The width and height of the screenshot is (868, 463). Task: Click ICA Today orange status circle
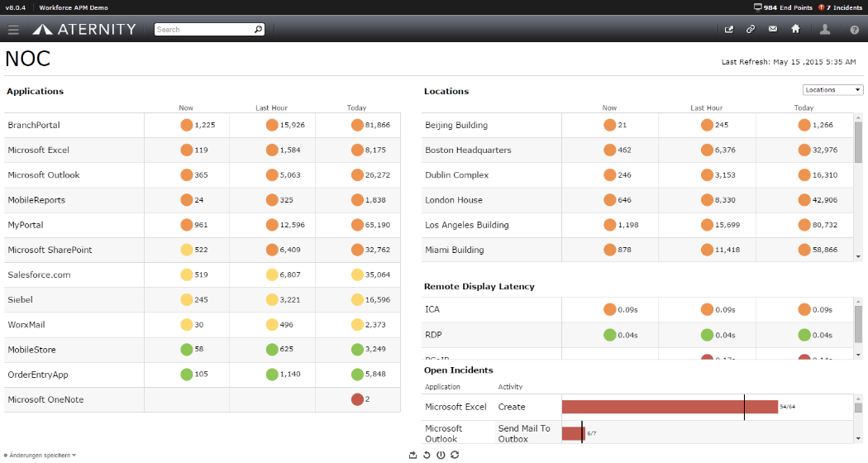pyautogui.click(x=804, y=309)
